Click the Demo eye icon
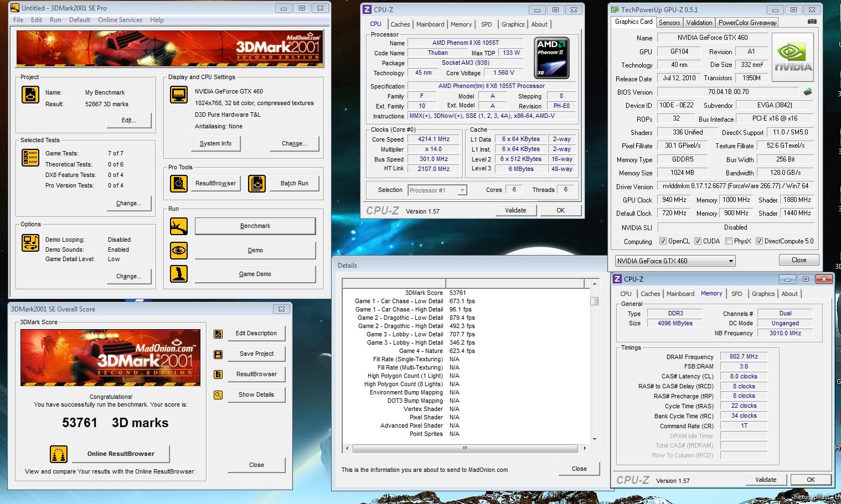841x504 pixels. point(178,251)
